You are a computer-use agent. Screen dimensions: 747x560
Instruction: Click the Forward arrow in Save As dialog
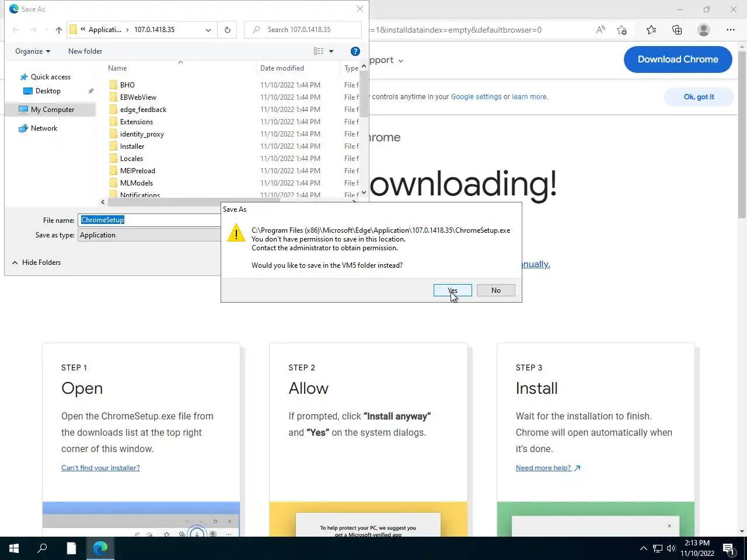[33, 30]
